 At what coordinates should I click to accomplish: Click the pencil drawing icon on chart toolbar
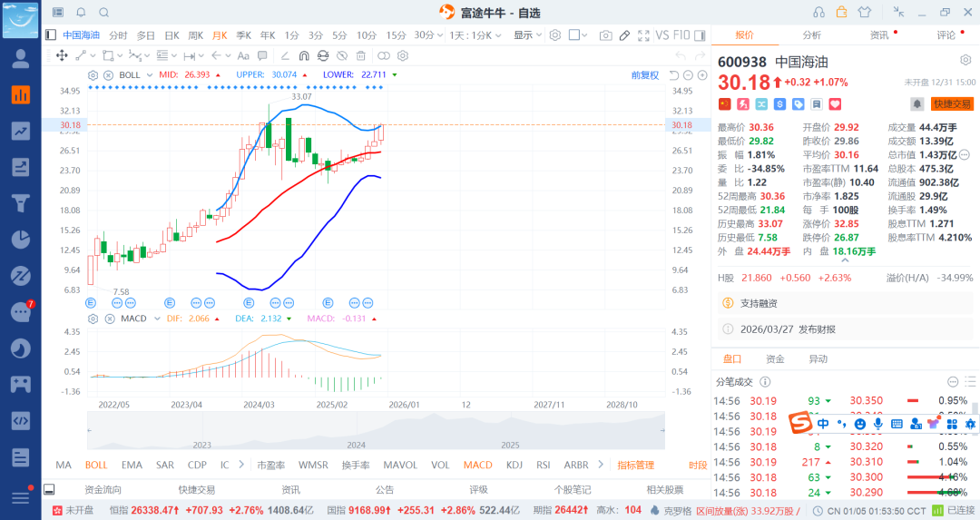[x=624, y=35]
